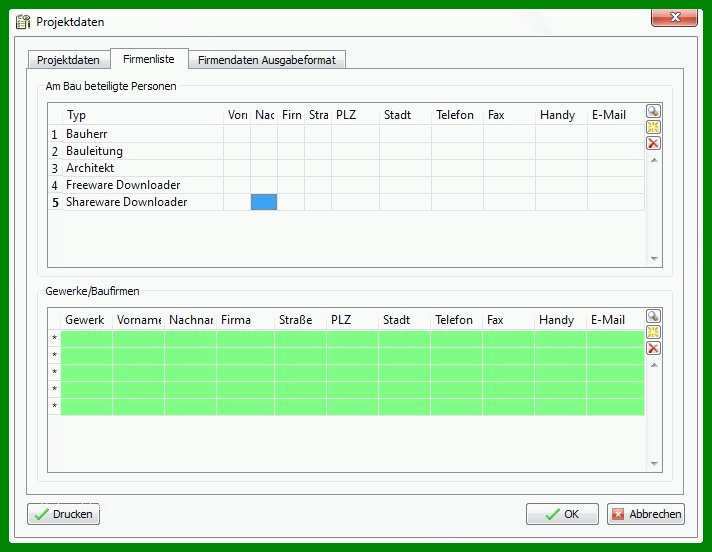Click the Projektdaten window title icon
Image resolution: width=712 pixels, height=552 pixels.
coord(23,22)
